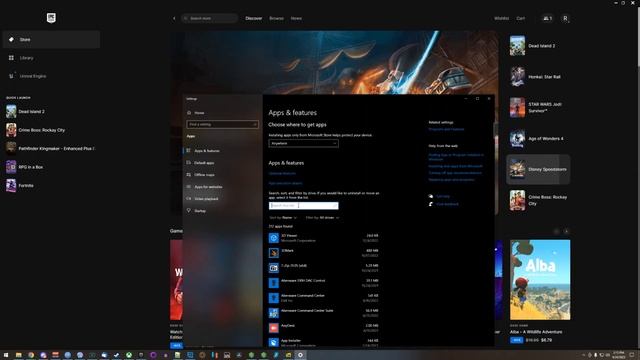Launch Dead Island 2 from Quick Launch
This screenshot has height=360, width=640.
click(x=51, y=111)
